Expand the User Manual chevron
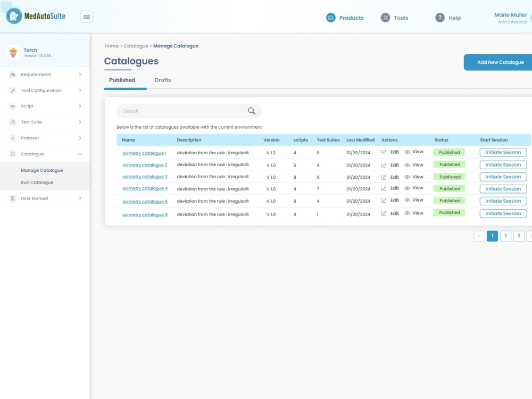The image size is (532, 399). [x=80, y=198]
